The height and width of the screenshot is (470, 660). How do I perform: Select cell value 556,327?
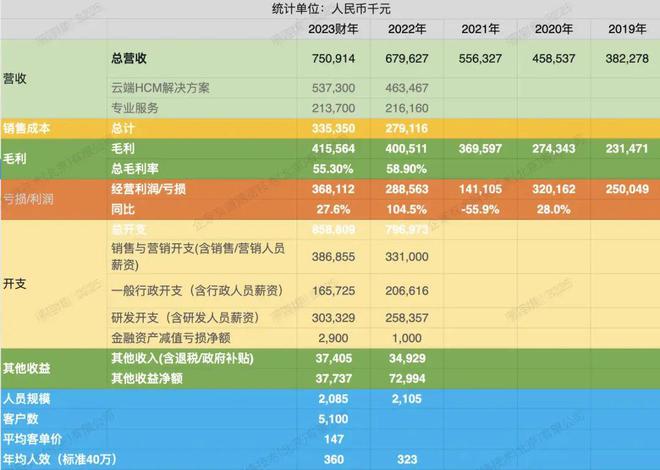pos(480,58)
